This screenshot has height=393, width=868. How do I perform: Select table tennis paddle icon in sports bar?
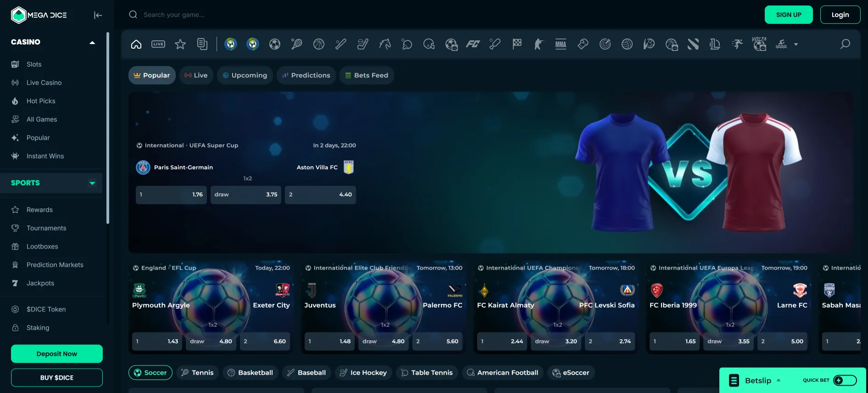click(x=407, y=44)
